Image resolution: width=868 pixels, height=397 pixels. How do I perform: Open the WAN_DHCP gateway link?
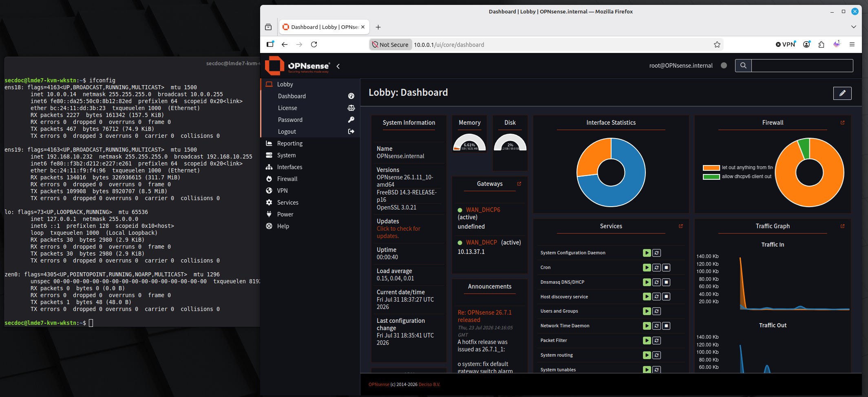pyautogui.click(x=481, y=243)
